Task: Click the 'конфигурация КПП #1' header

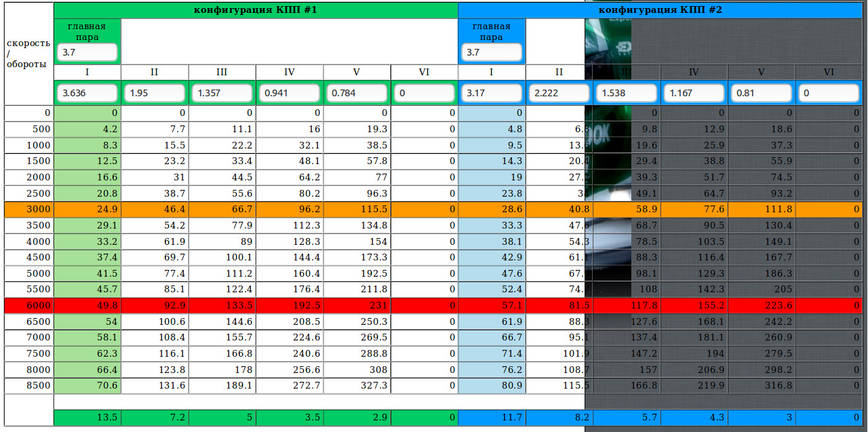Action: 256,10
